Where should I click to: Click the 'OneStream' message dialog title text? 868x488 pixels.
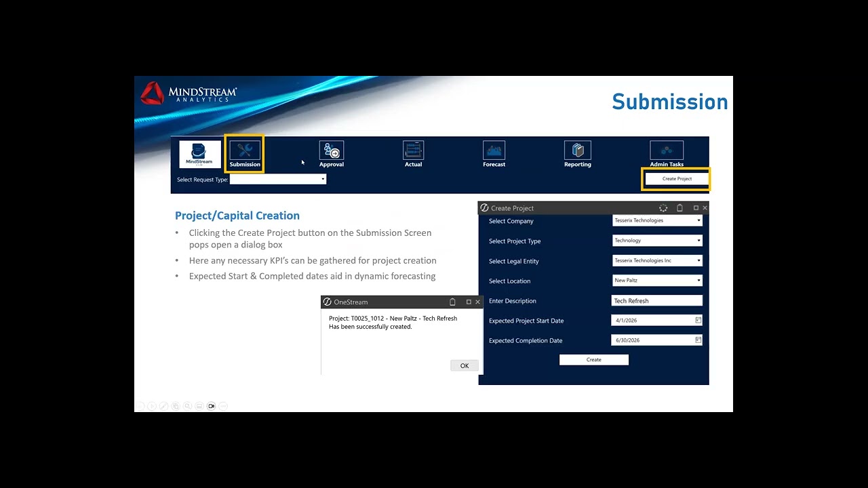(x=351, y=302)
